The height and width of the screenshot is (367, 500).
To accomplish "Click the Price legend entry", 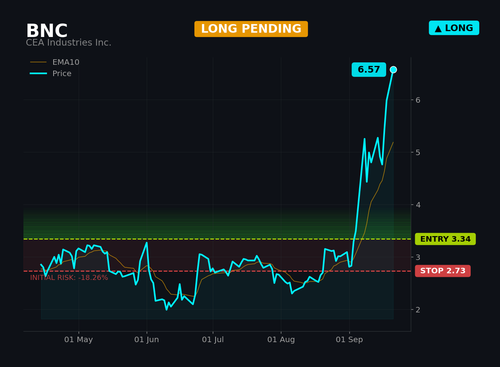I will click(x=51, y=73).
